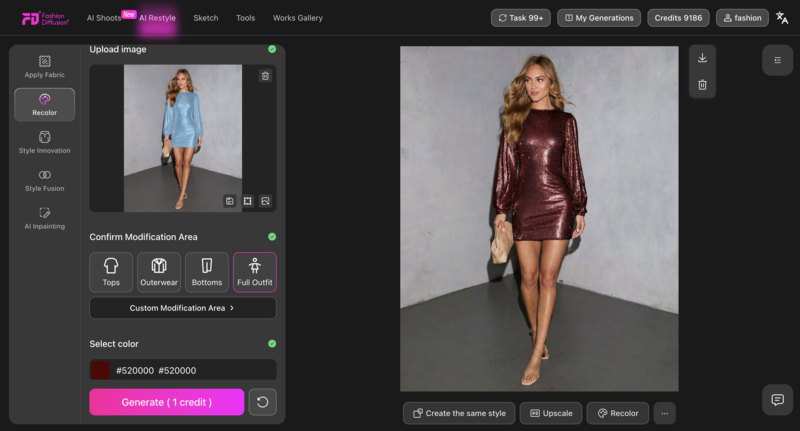Image resolution: width=800 pixels, height=431 pixels.
Task: Open the AI Restyle tab
Action: tap(157, 18)
